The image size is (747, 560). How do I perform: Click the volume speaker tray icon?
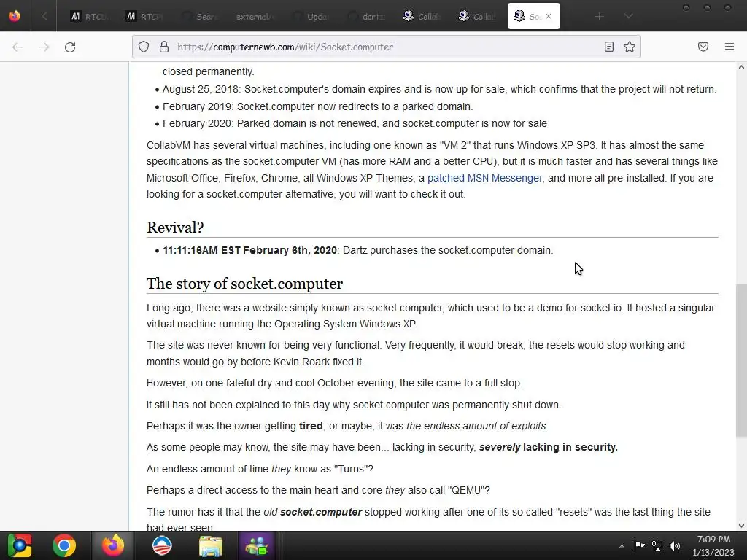point(675,545)
